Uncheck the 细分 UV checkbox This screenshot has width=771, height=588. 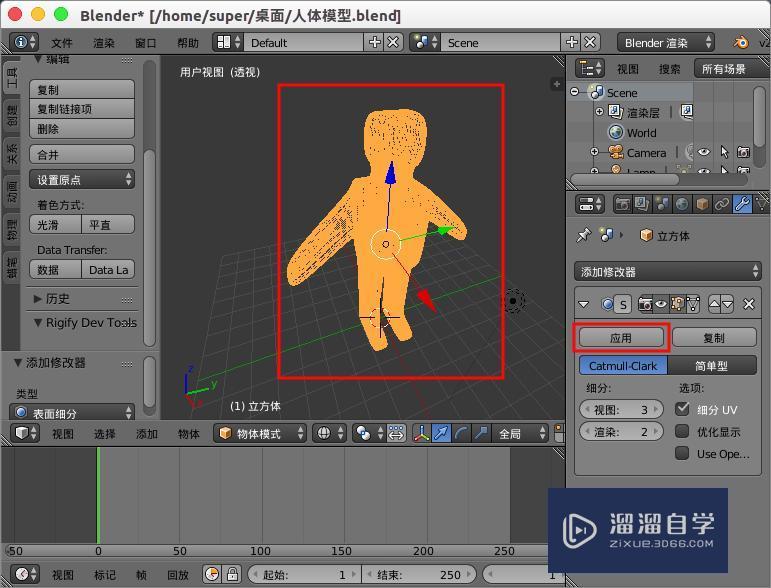coord(682,409)
